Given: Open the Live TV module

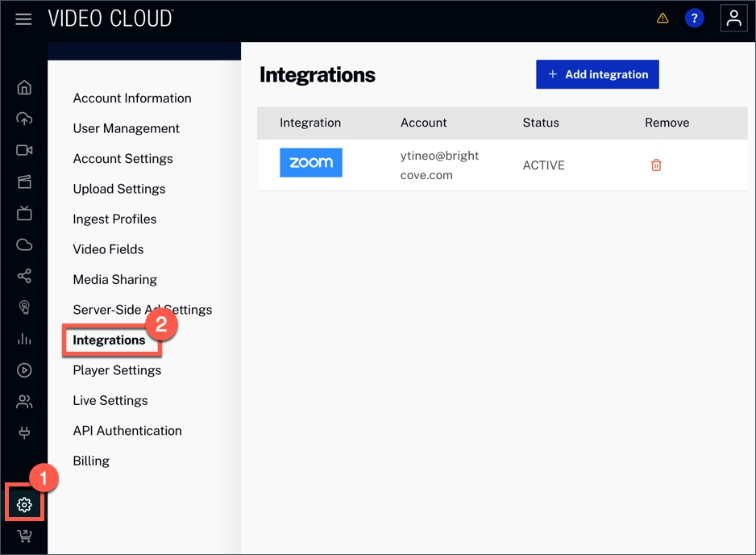Looking at the screenshot, I should pyautogui.click(x=23, y=213).
